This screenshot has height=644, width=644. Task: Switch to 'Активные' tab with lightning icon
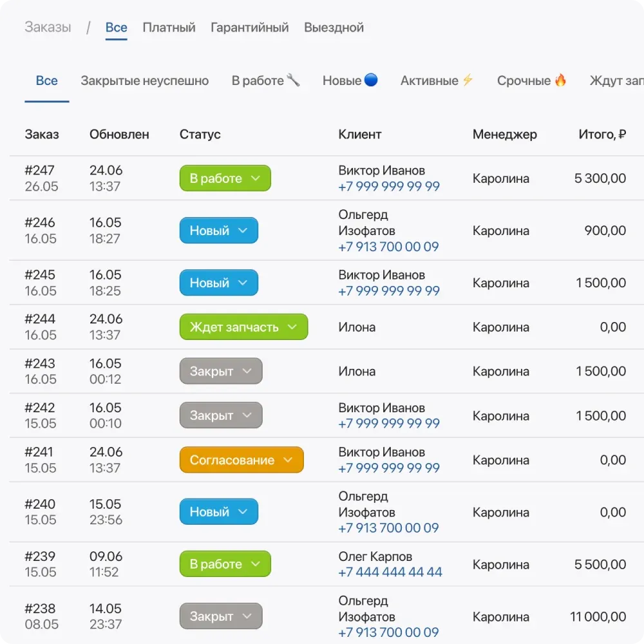point(437,80)
